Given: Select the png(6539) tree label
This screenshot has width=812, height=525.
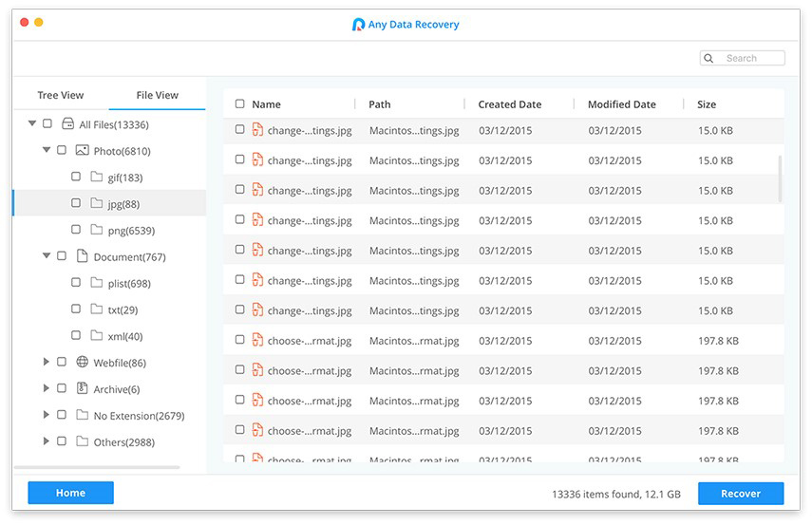Looking at the screenshot, I should coord(131,231).
